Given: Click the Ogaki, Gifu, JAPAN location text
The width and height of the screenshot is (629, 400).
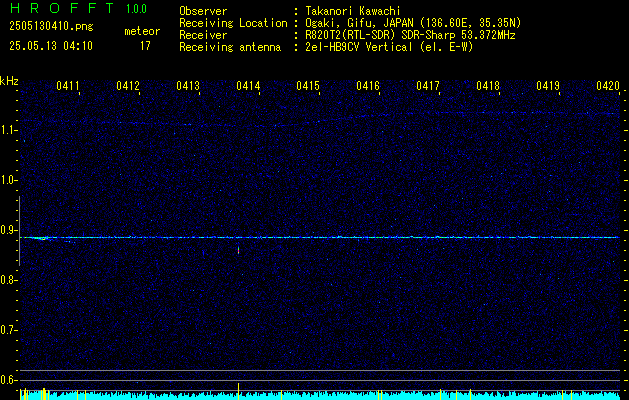Looking at the screenshot, I should (413, 23).
